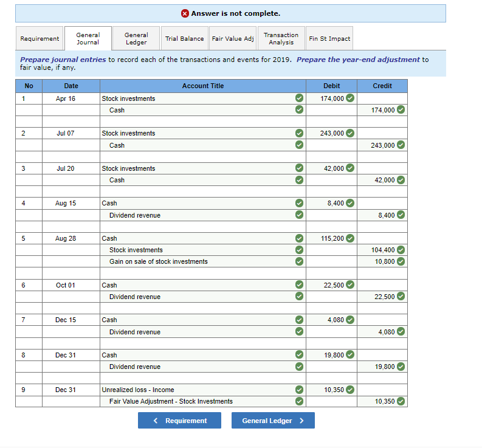482x448 pixels.
Task: Click the Date column header
Action: [x=71, y=86]
